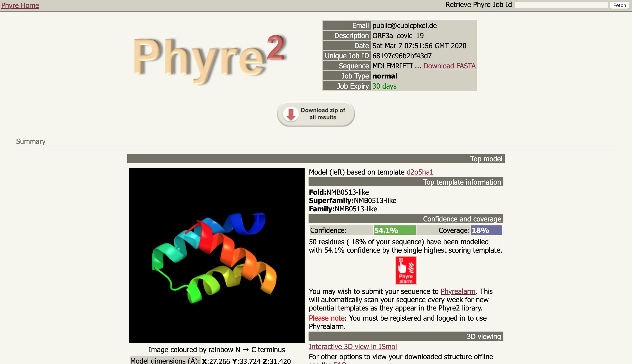Click the Top model header bar
Viewport: 632px width, 364px height.
[x=316, y=159]
